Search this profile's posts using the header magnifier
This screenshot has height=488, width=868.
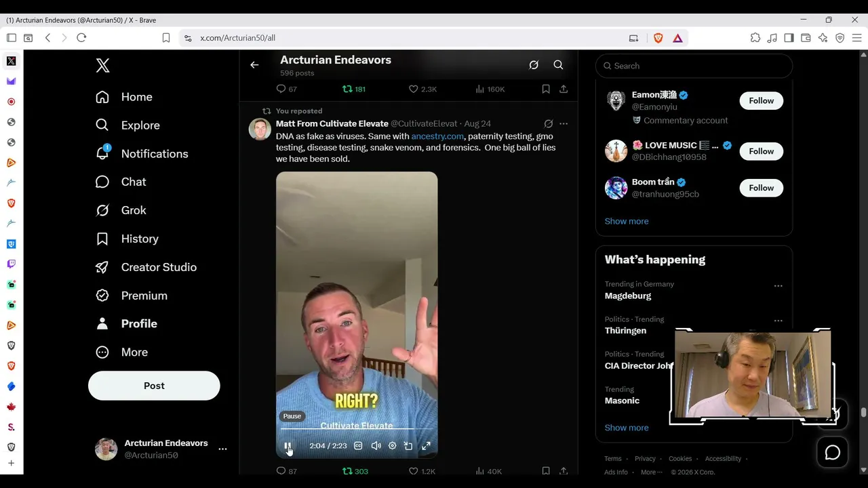pos(558,65)
